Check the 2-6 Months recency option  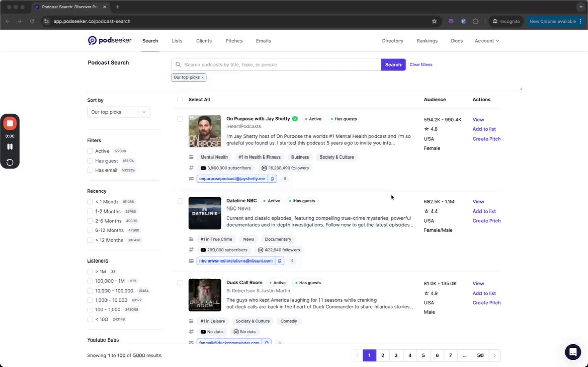click(90, 221)
